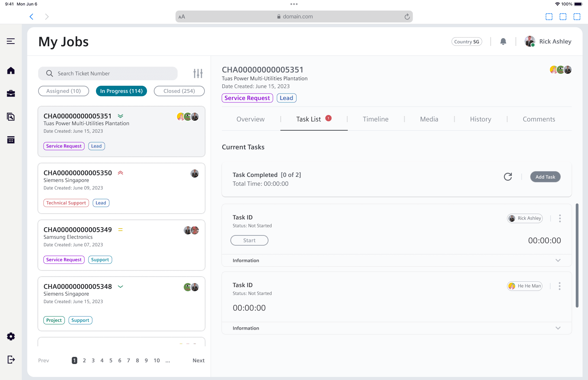588x380 pixels.
Task: Click the logout icon in sidebar
Action: (x=11, y=360)
